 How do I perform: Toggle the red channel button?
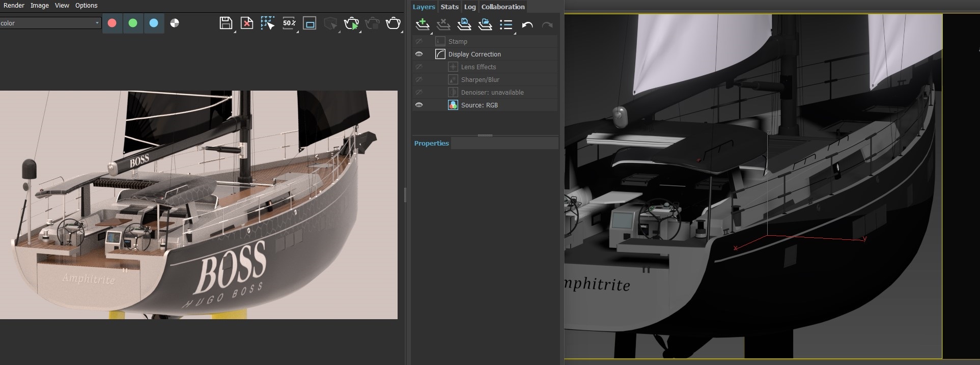click(x=112, y=23)
